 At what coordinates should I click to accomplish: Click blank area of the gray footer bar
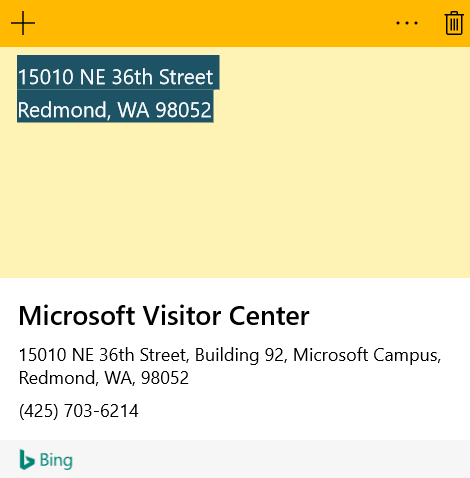267,459
